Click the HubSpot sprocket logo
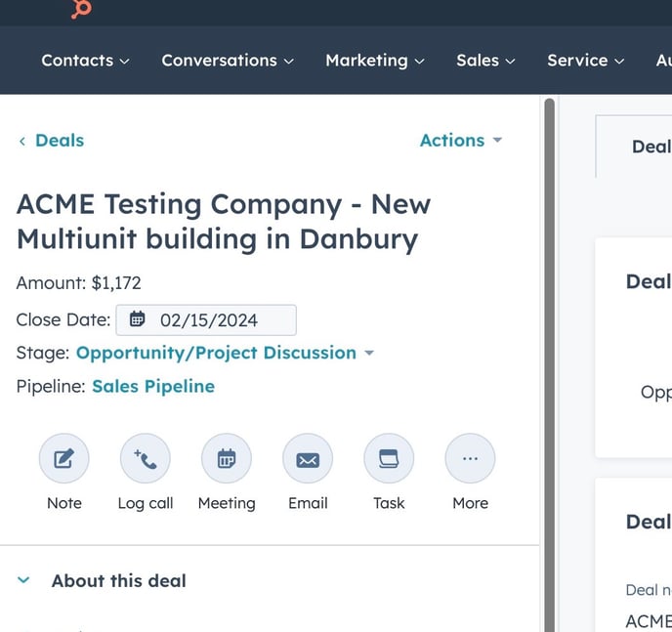Image resolution: width=672 pixels, height=632 pixels. 82,9
